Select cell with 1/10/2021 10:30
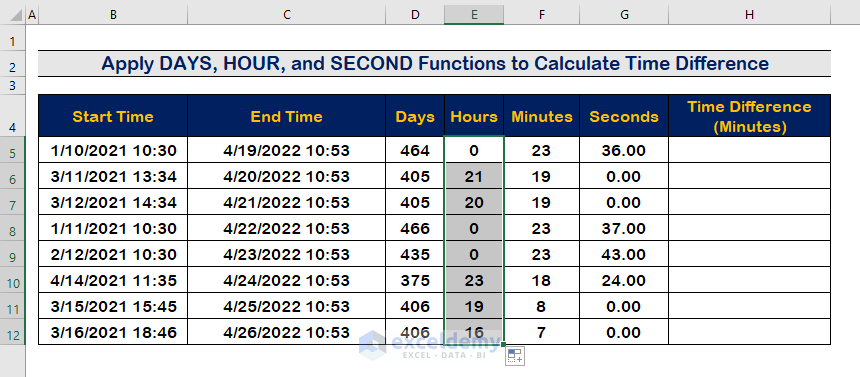Viewport: 860px width, 377px height. [113, 150]
